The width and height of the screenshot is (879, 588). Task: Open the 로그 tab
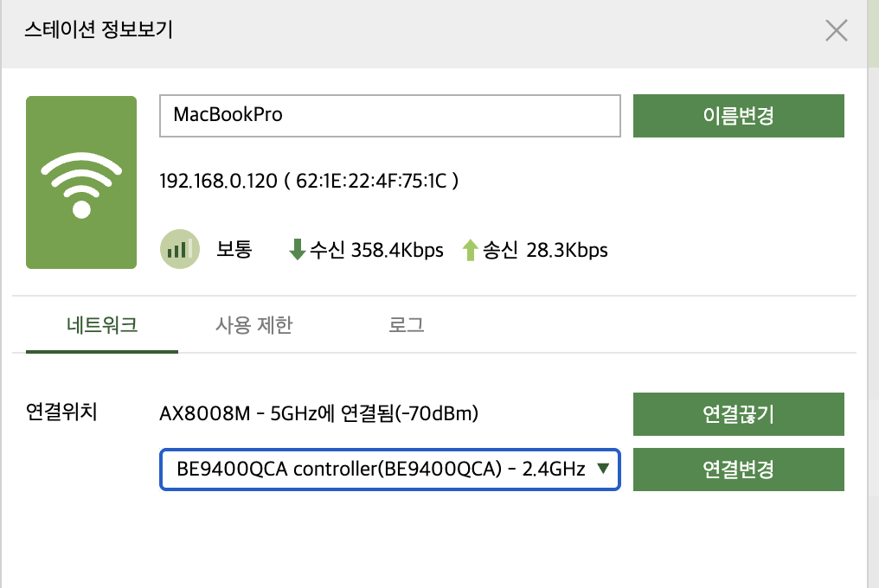point(407,325)
